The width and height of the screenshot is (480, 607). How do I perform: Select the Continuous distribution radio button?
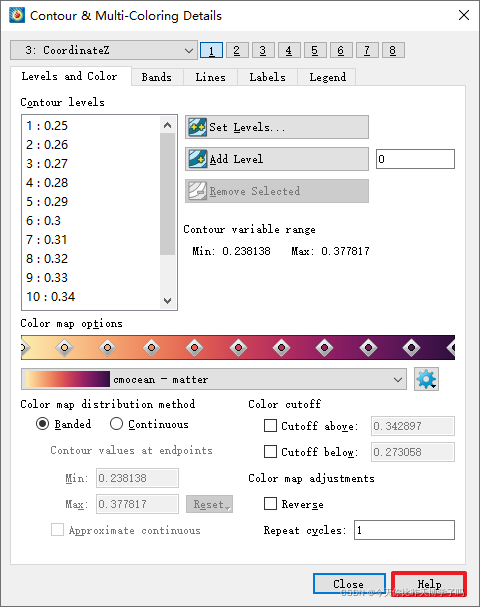(x=116, y=424)
